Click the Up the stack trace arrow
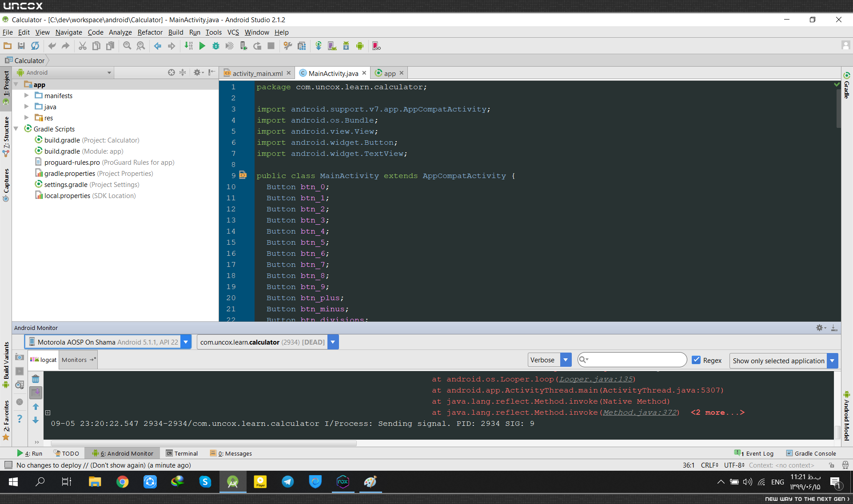Image resolution: width=853 pixels, height=504 pixels. pyautogui.click(x=36, y=407)
